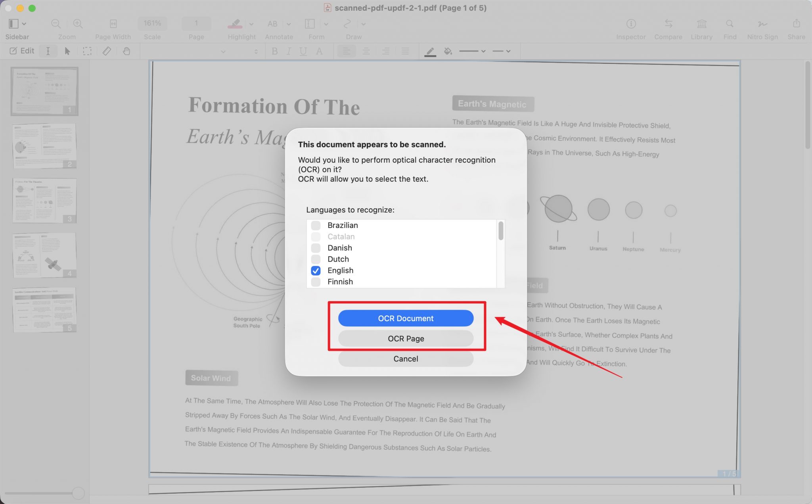Check the Catalan language checkbox
The height and width of the screenshot is (504, 812).
pyautogui.click(x=316, y=237)
